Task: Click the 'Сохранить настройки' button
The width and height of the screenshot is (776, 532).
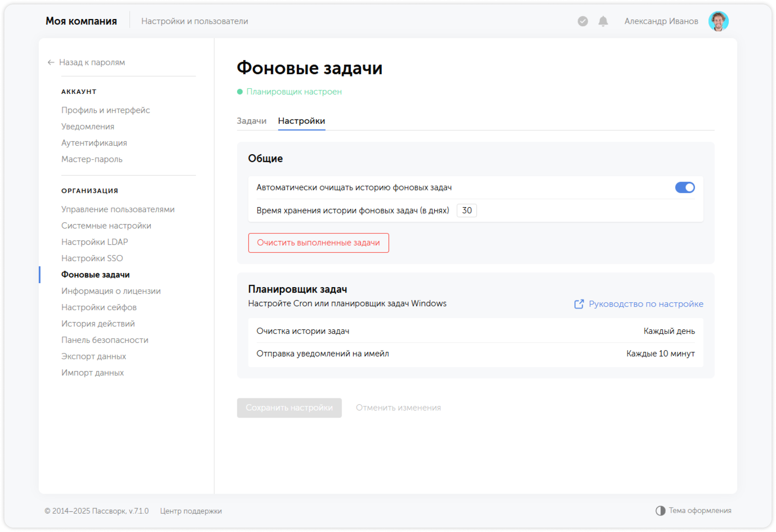Action: 289,408
